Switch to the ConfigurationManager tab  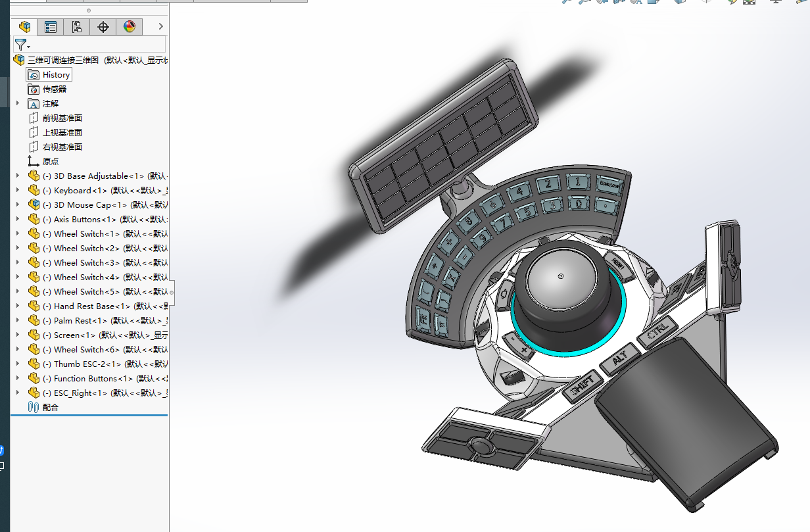77,26
